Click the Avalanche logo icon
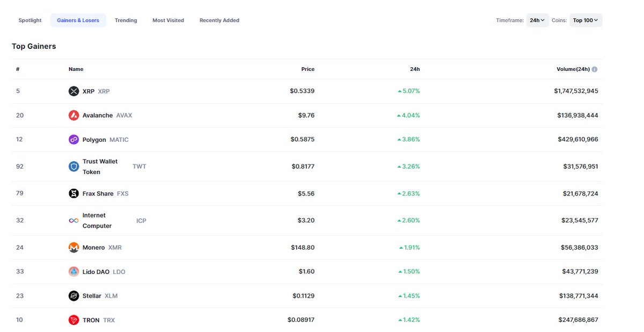Screen dimensions: 644x332 point(74,116)
